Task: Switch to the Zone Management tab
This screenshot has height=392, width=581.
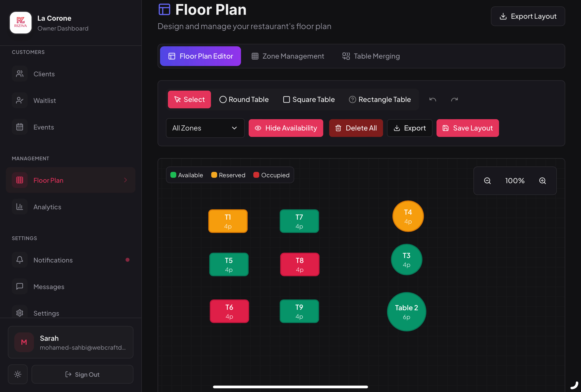Action: tap(288, 56)
